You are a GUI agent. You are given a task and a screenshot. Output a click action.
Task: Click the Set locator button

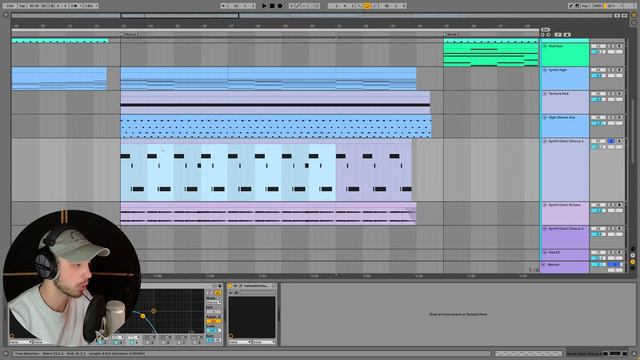pos(545,29)
